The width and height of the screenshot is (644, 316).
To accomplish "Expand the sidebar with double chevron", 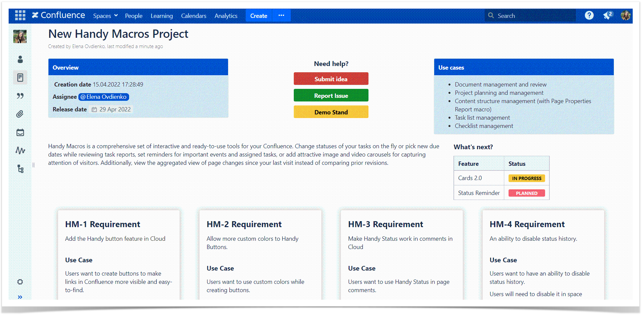I will click(x=20, y=297).
